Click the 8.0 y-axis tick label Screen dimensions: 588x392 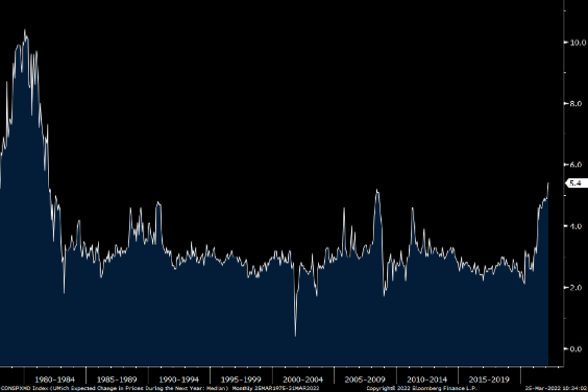[574, 104]
